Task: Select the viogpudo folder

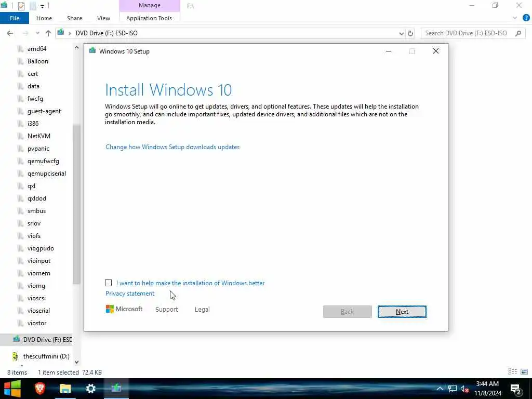Action: click(41, 248)
